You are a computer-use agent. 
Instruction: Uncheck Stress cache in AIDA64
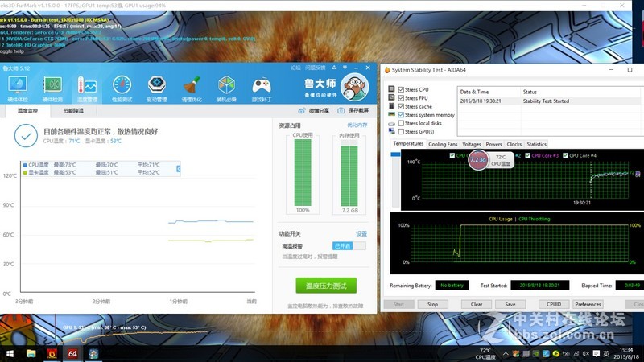tap(401, 106)
